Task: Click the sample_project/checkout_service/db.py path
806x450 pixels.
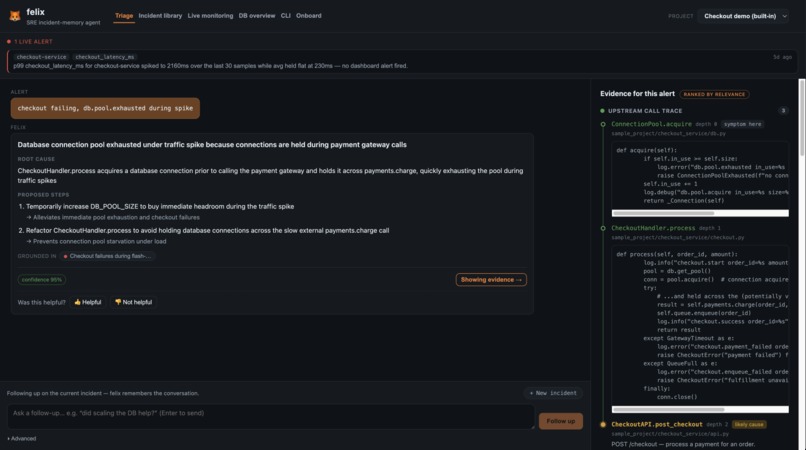Action: (x=668, y=134)
